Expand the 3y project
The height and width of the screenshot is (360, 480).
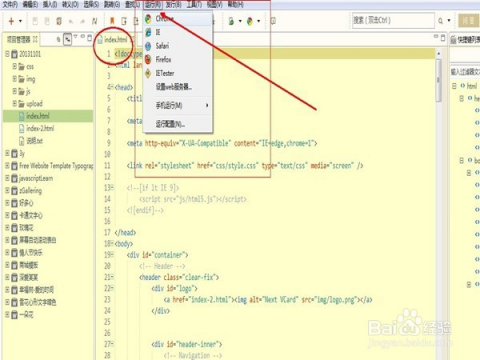(x=7, y=153)
